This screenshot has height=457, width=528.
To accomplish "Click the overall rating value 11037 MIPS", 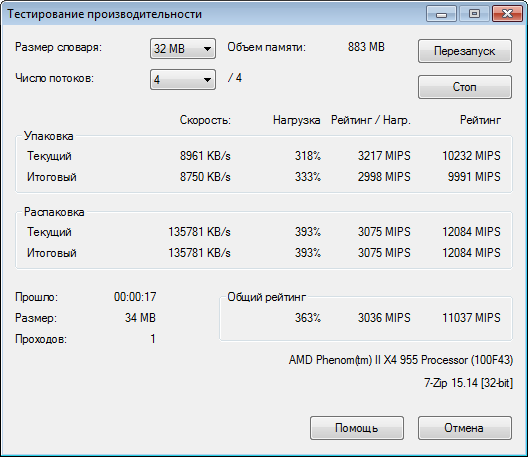I will coord(471,318).
